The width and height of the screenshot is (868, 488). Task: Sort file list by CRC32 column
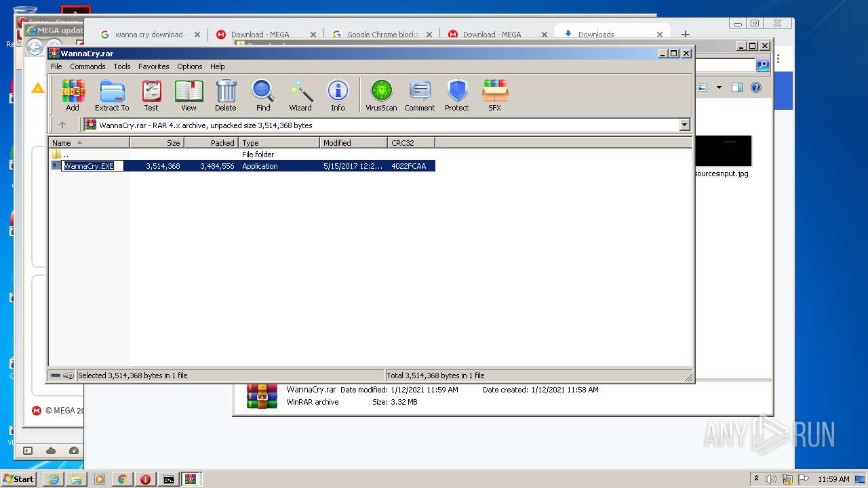coord(411,143)
